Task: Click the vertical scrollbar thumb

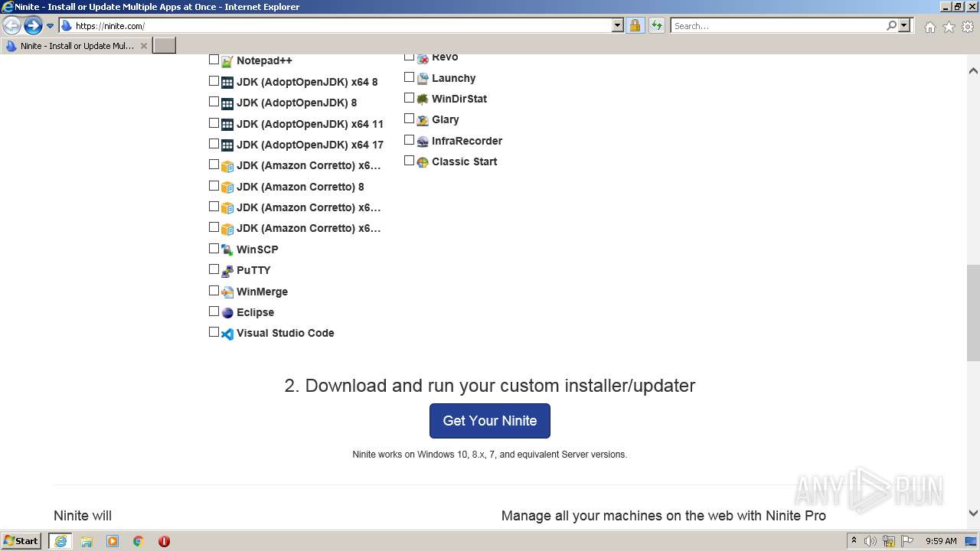Action: coord(973,312)
